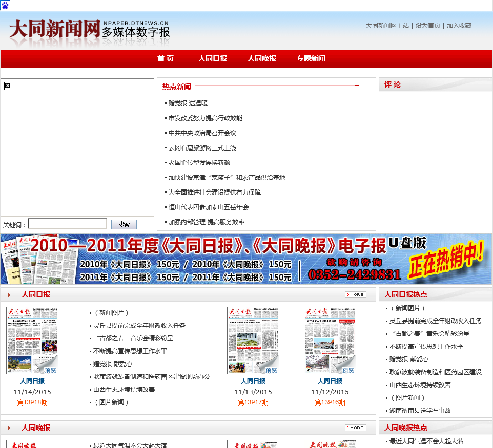The width and height of the screenshot is (493, 448).
Task: Open news item 赠党报 送温暖
Action: click(x=188, y=103)
